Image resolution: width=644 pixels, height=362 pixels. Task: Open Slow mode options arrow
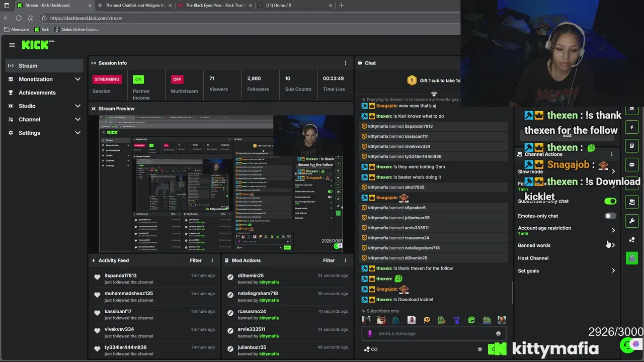point(613,171)
